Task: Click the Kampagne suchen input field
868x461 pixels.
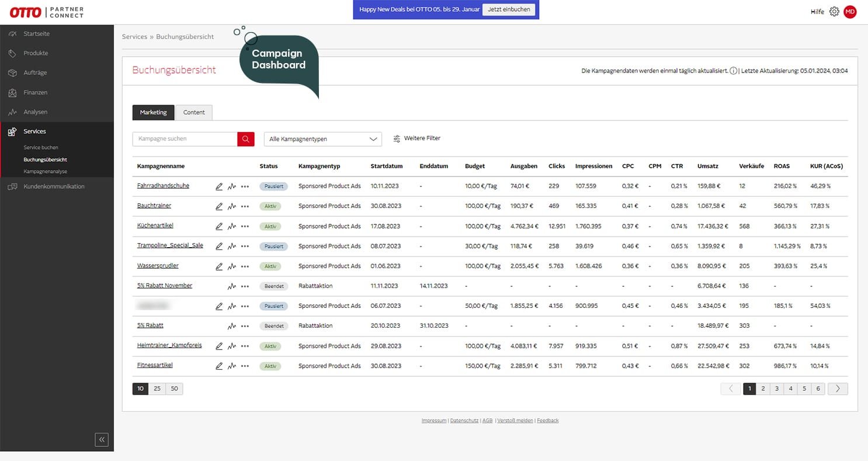Action: (x=185, y=139)
